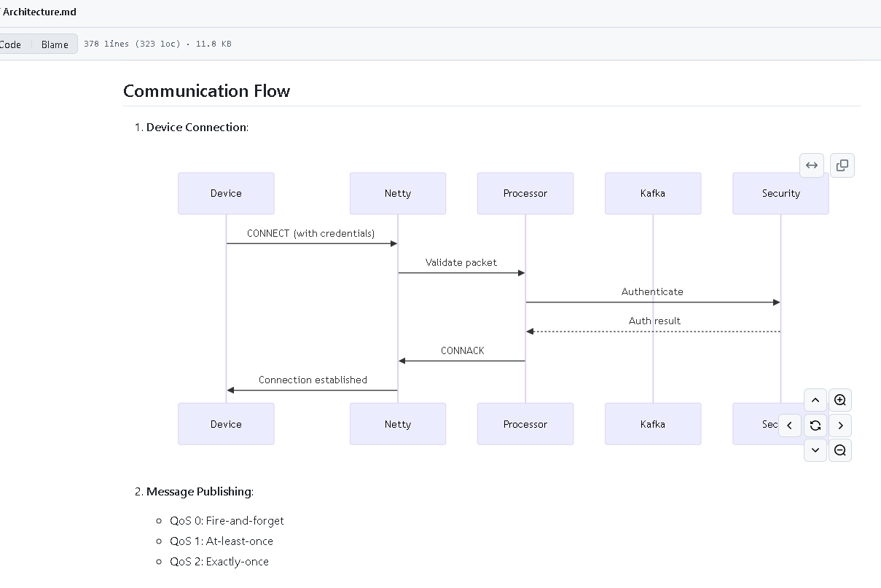
Task: Pan the diagram up
Action: tap(815, 400)
